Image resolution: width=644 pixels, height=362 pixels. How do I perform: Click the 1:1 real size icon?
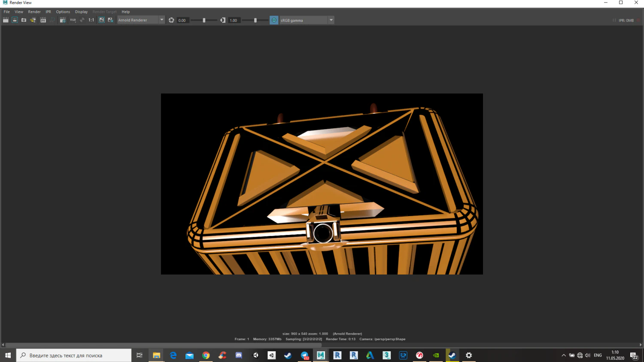coord(91,20)
